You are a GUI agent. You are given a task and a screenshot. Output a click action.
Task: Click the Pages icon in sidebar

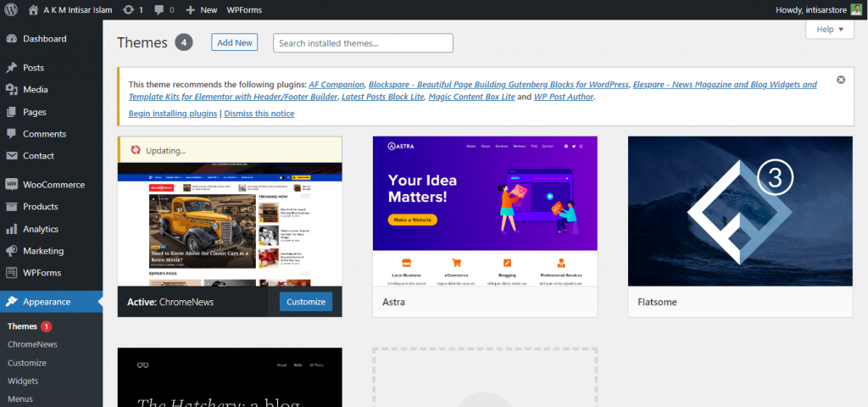pyautogui.click(x=11, y=112)
